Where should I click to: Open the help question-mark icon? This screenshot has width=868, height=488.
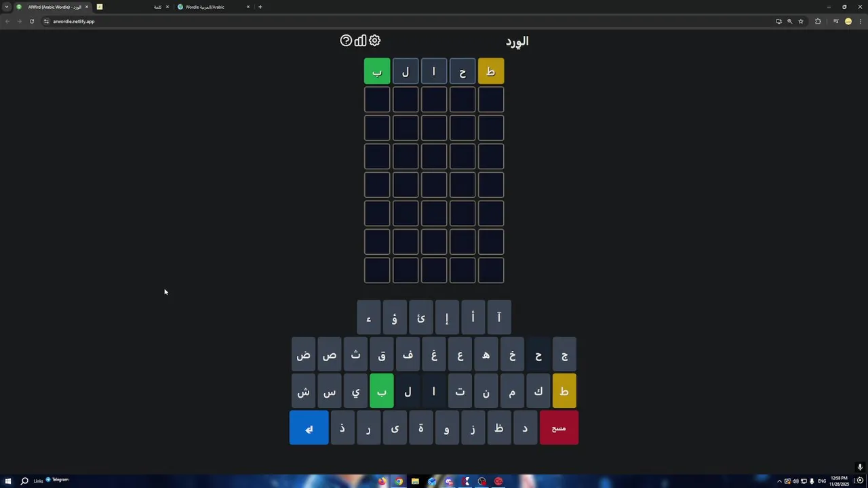[346, 41]
